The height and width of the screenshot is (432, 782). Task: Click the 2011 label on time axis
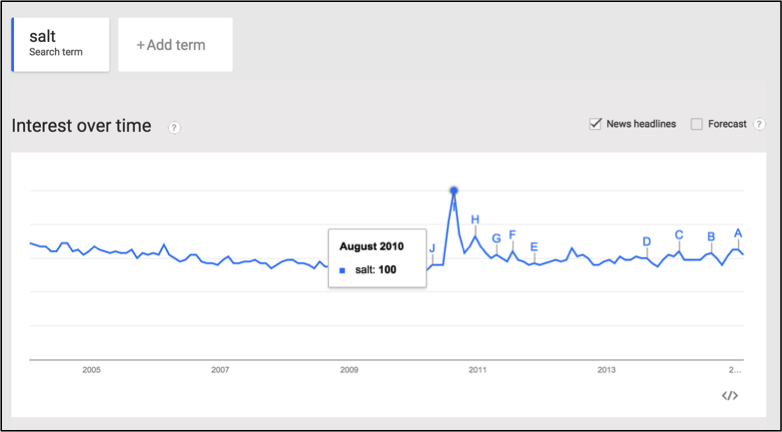click(x=477, y=370)
